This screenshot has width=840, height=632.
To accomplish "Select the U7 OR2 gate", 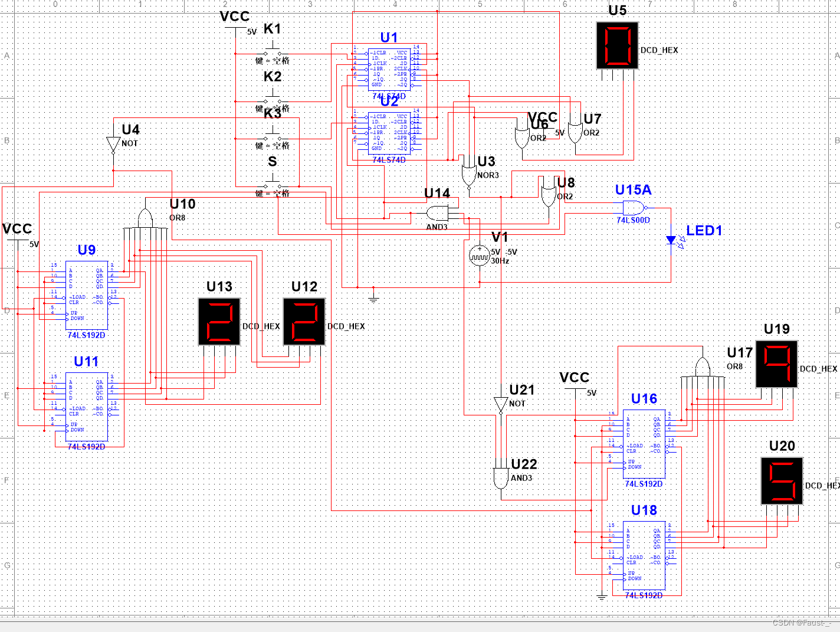I will pos(575,134).
